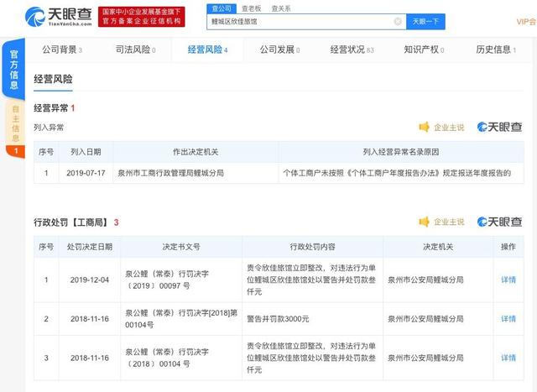
Task: Switch to the 自主信息 side tab
Action: tap(15, 123)
